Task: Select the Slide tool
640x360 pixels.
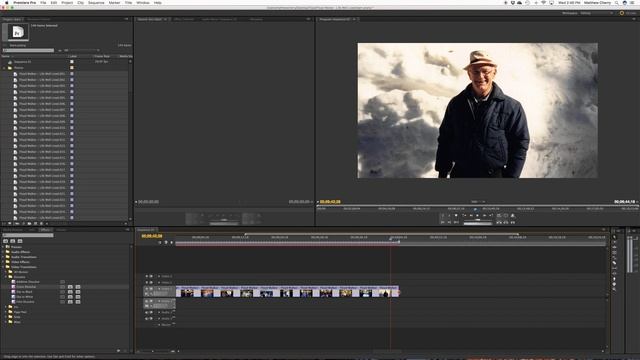Action: pos(614,273)
